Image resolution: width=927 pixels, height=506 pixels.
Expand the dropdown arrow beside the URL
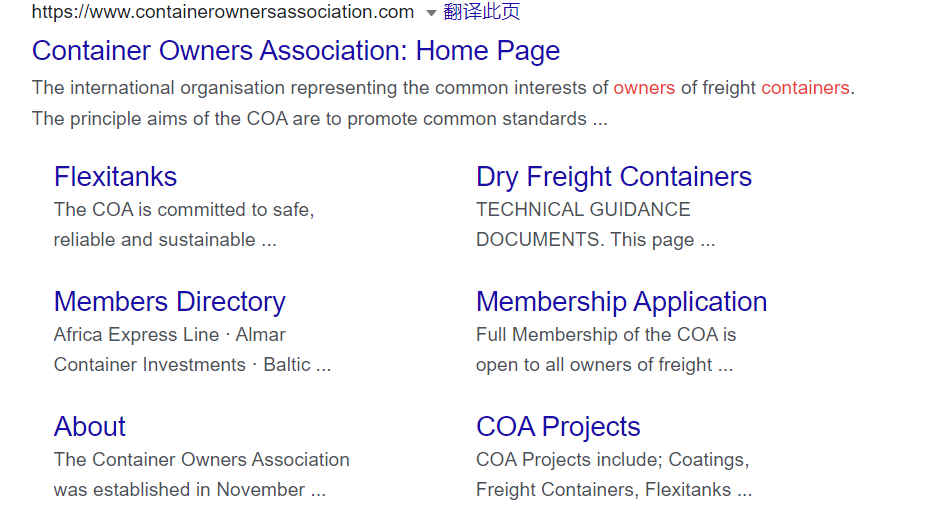click(432, 13)
